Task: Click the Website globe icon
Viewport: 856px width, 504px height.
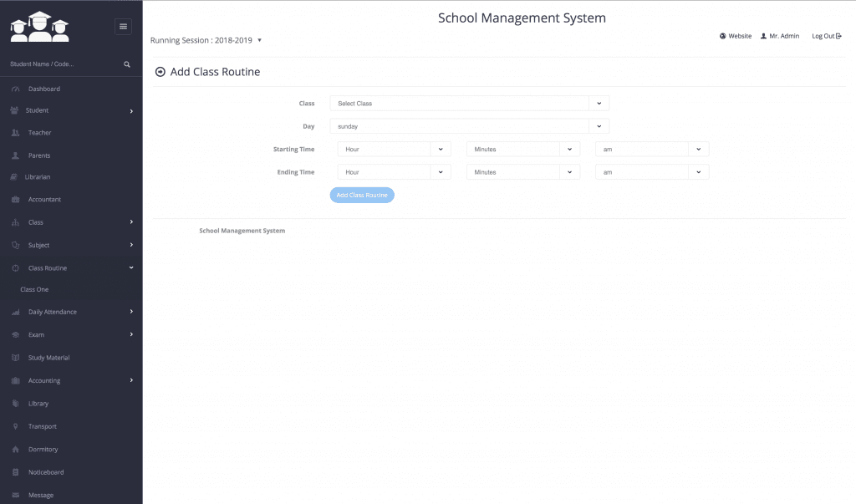Action: pyautogui.click(x=723, y=36)
